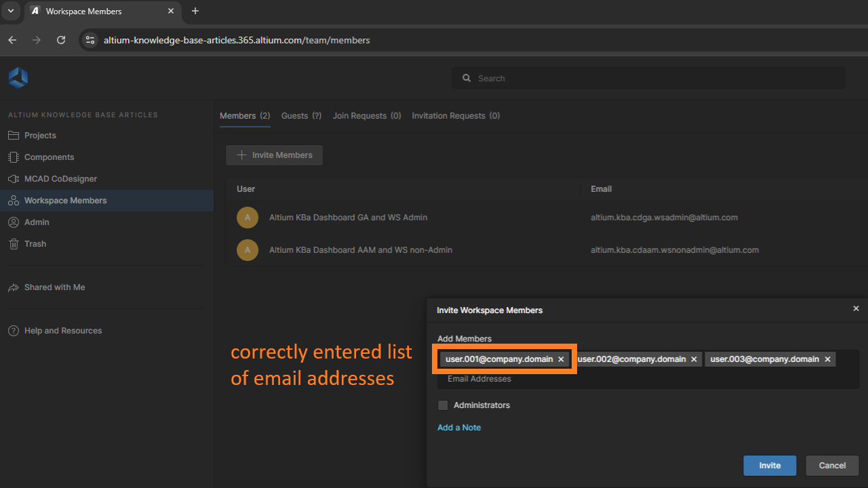Screen dimensions: 868x488
Task: Click the search magnifier icon
Action: click(467, 78)
